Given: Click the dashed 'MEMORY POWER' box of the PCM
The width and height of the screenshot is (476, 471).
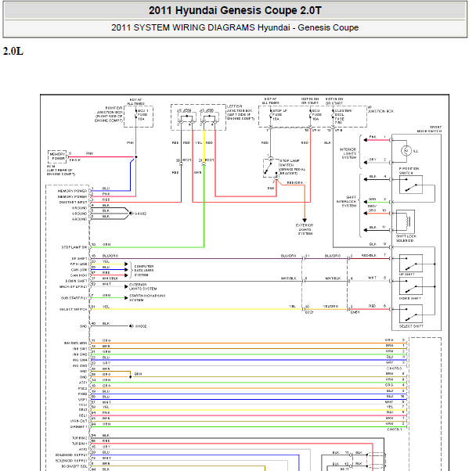Looking at the screenshot, I should (57, 156).
